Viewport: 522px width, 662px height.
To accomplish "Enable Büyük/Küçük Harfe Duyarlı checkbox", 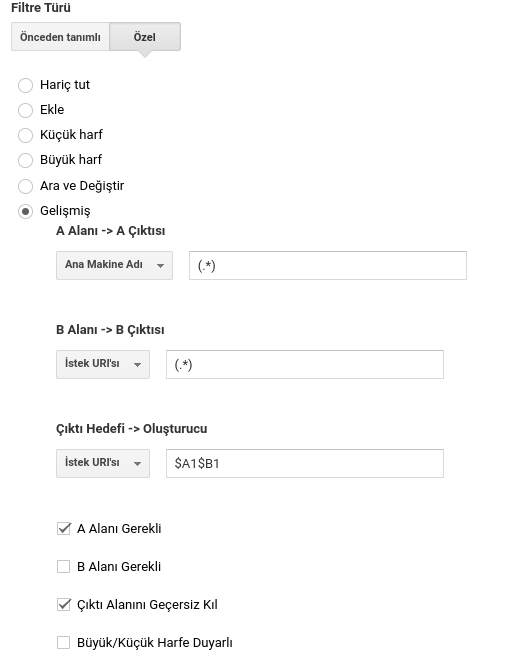I will [63, 643].
